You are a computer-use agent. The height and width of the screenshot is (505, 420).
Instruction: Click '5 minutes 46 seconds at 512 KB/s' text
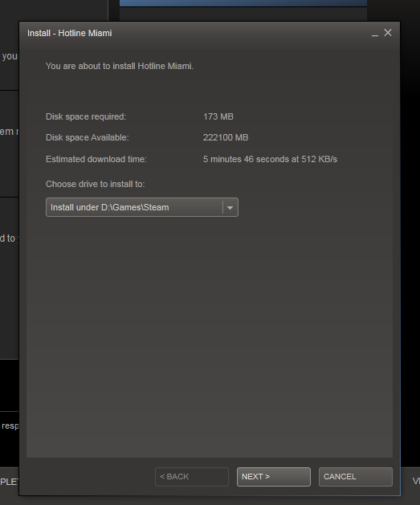[x=270, y=159]
